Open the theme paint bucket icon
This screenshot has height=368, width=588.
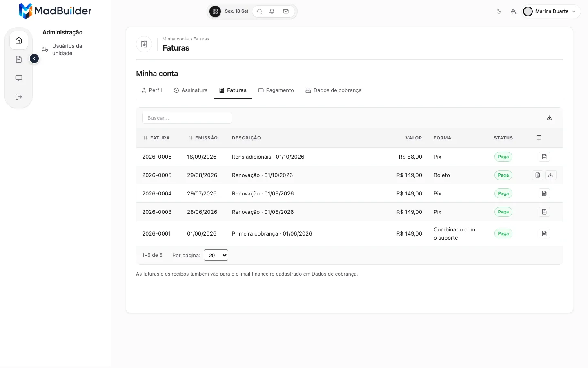(514, 11)
